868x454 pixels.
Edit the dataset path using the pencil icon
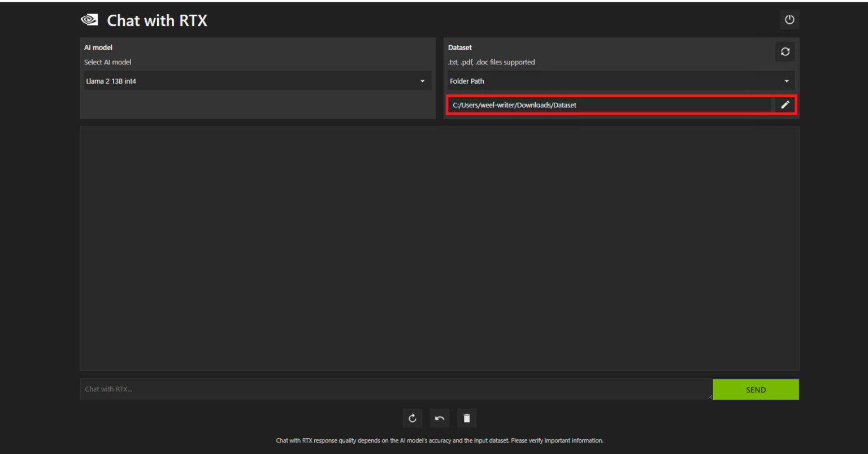pos(785,104)
